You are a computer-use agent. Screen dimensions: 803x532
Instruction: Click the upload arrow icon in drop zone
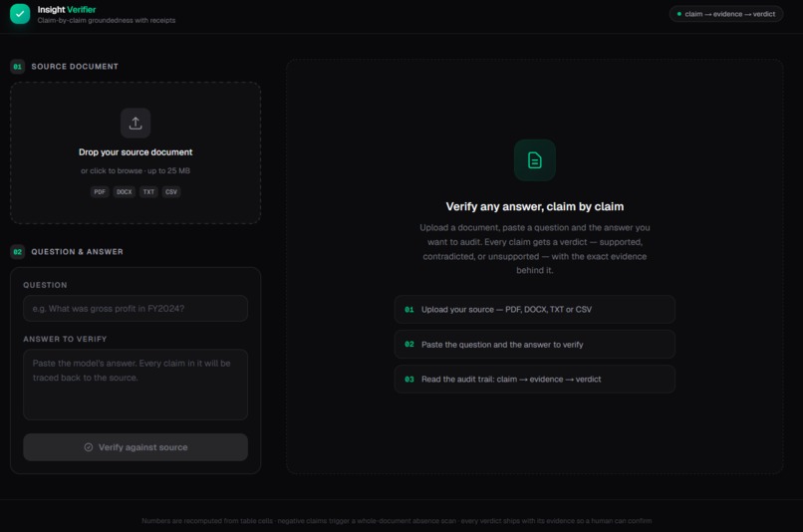pos(135,123)
